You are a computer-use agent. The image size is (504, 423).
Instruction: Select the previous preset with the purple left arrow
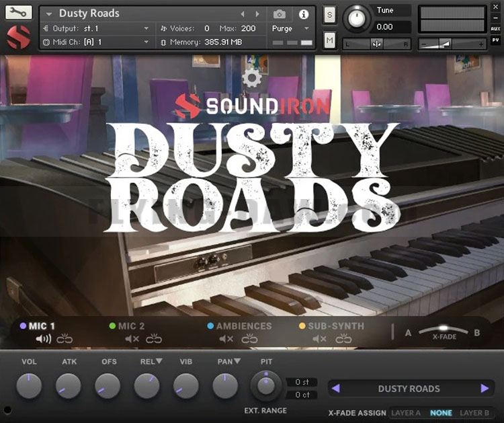(335, 388)
